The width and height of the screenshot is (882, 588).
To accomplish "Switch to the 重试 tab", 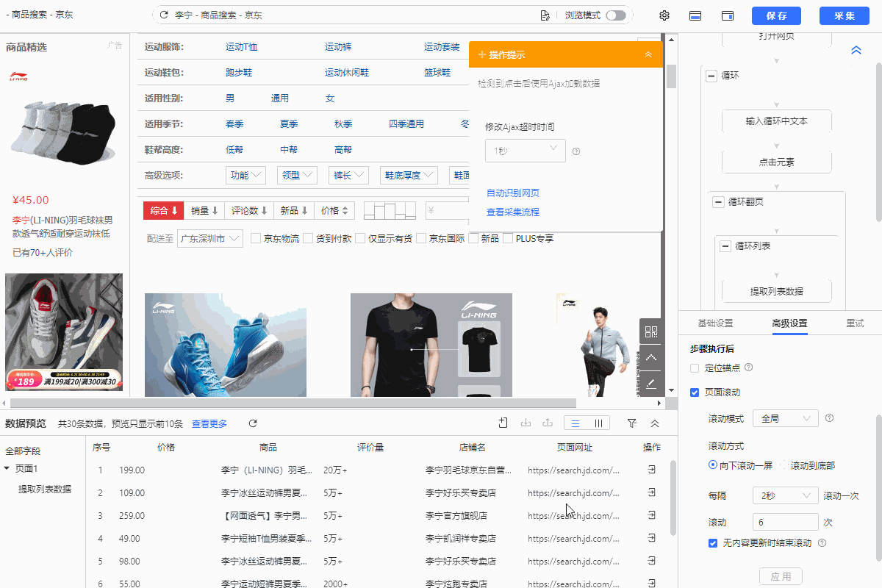I will click(x=855, y=323).
